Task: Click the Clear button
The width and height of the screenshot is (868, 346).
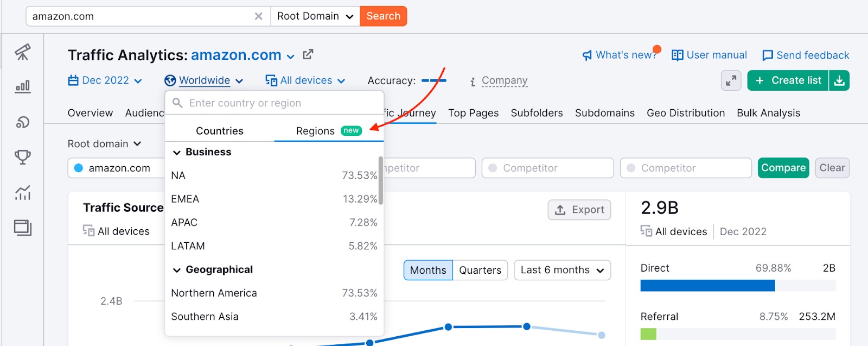Action: (832, 168)
